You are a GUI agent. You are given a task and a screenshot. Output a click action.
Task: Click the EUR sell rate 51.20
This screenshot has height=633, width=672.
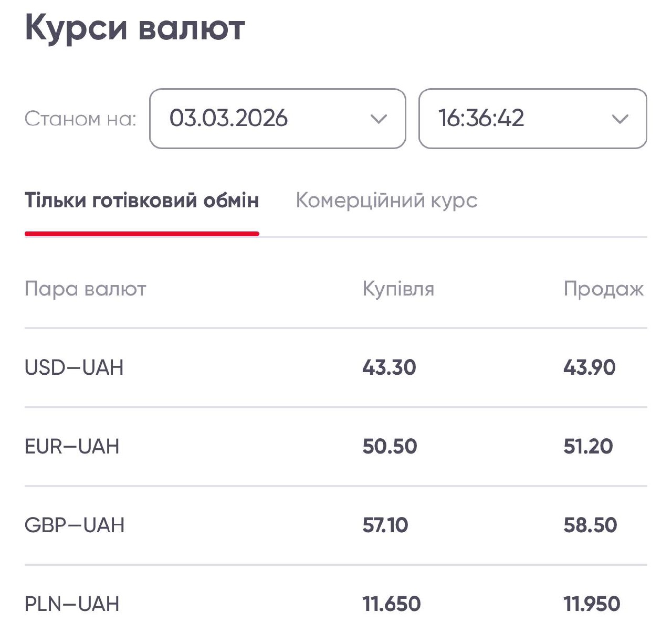[x=588, y=447]
